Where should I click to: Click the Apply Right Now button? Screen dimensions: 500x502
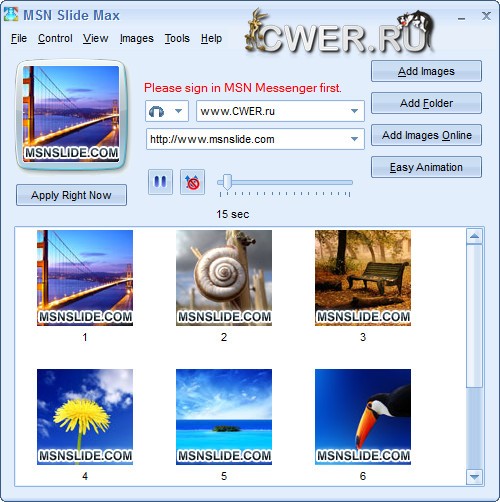pyautogui.click(x=71, y=195)
